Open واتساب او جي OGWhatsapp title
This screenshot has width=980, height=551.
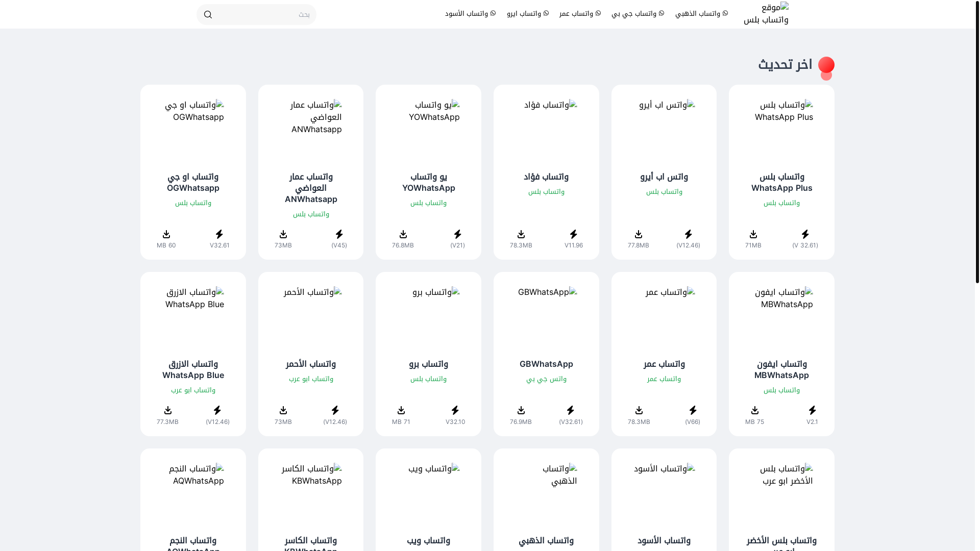(193, 182)
